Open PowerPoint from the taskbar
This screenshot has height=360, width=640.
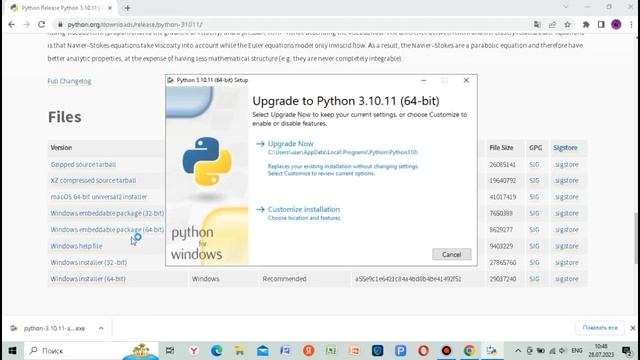click(354, 351)
